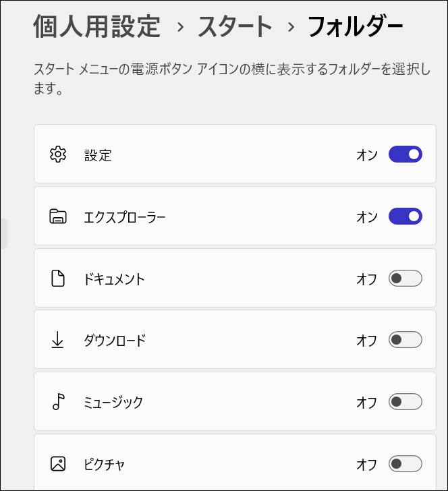Enable the ドキュメント toggle switch
Screen dimensions: 448x491
click(x=405, y=279)
